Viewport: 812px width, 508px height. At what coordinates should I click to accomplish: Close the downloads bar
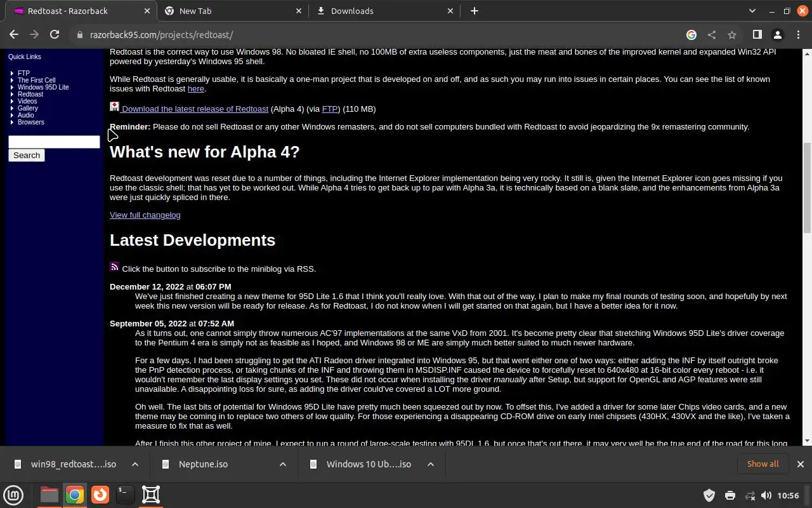(801, 464)
